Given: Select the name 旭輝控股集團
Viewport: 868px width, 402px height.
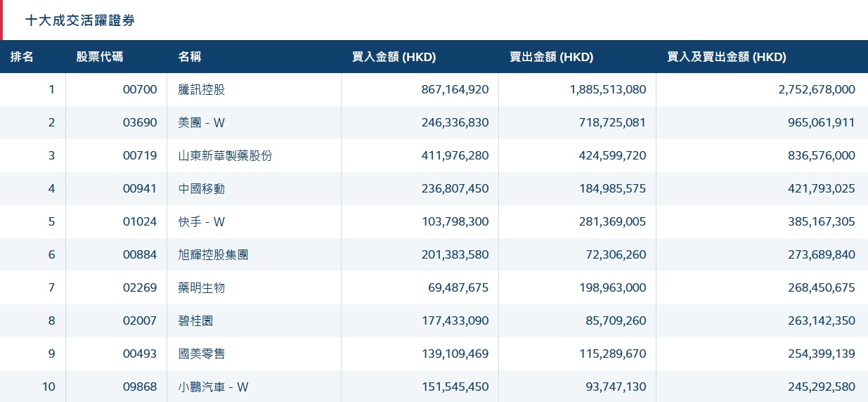Looking at the screenshot, I should point(214,254).
